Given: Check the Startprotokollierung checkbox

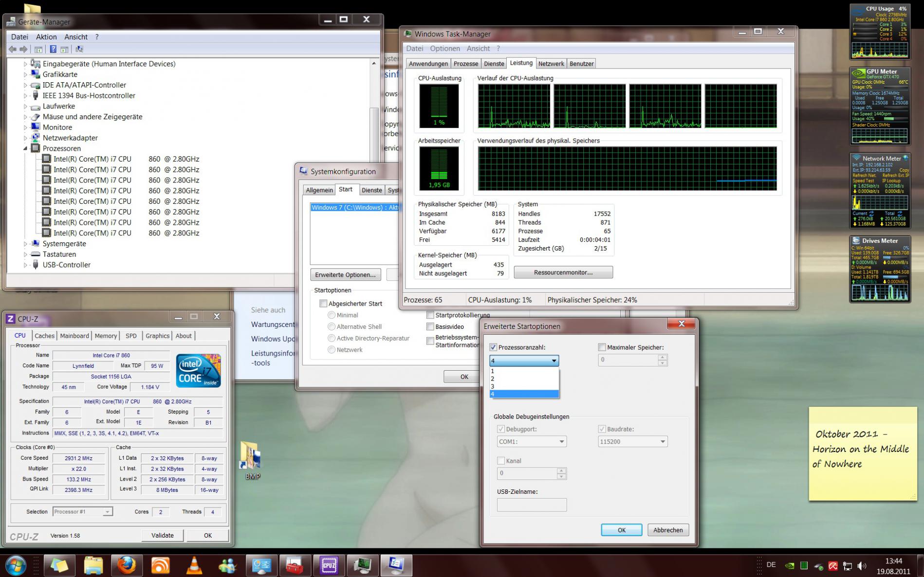Looking at the screenshot, I should [430, 315].
